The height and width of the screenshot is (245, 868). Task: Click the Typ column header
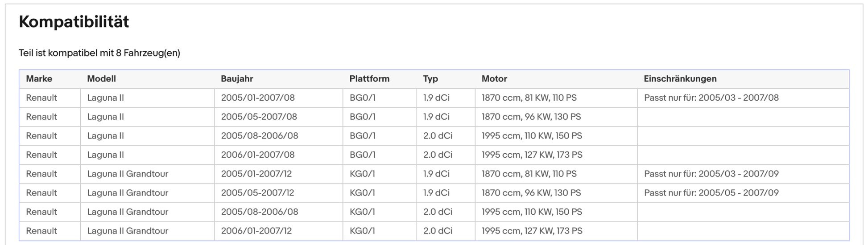430,79
